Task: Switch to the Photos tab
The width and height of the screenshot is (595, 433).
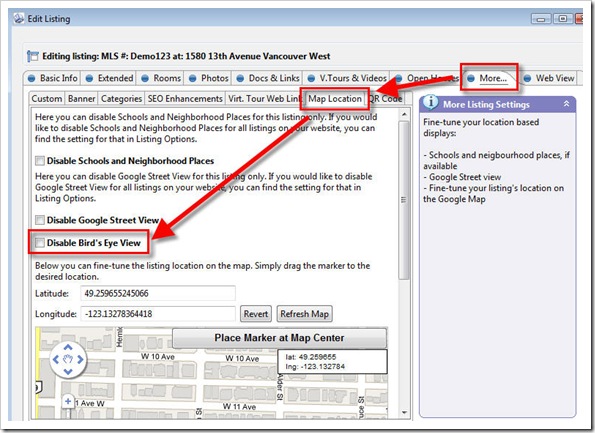Action: pyautogui.click(x=209, y=78)
